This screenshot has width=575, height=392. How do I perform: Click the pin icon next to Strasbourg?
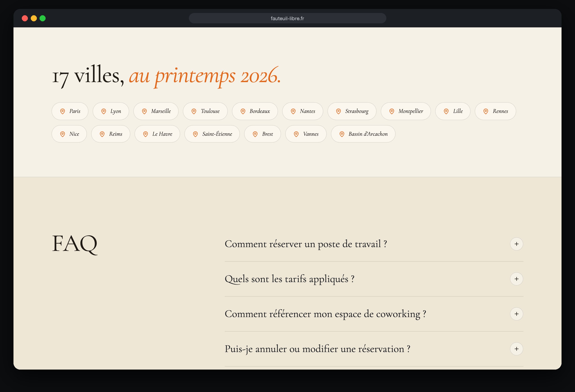[338, 112]
